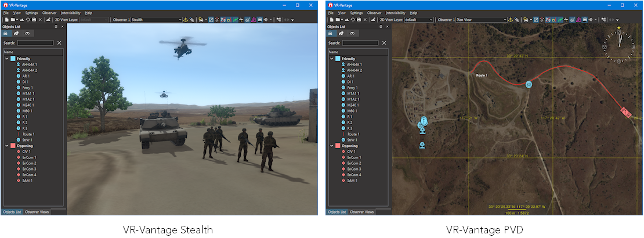Screen dimensions: 644x238
Task: Open the Observer 1 Plan View dropdown
Action: [482, 20]
